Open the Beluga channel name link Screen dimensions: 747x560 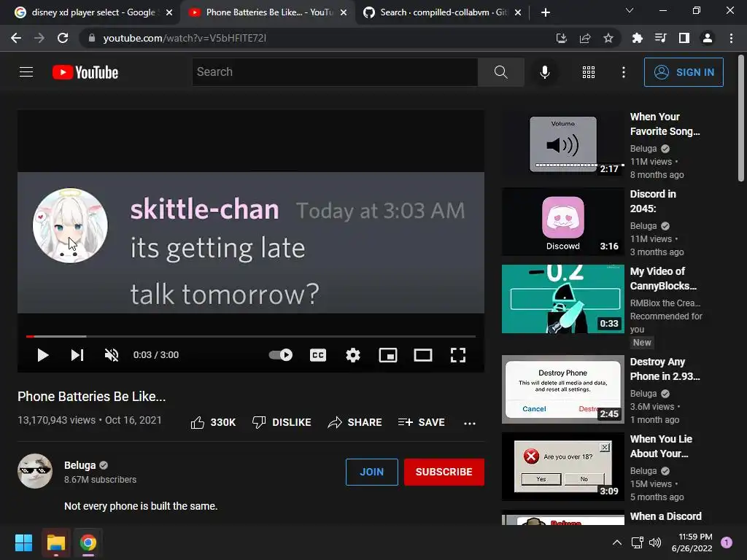(80, 465)
